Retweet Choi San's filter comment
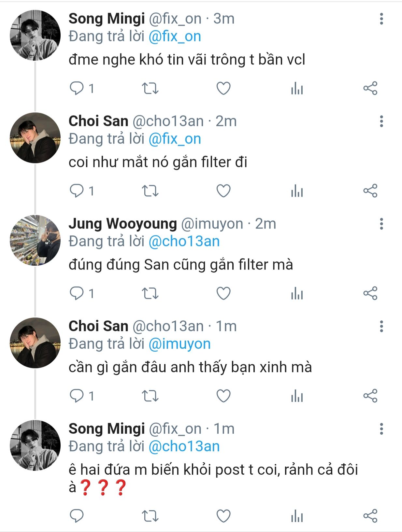Viewport: 402px width, 532px height. point(150,191)
